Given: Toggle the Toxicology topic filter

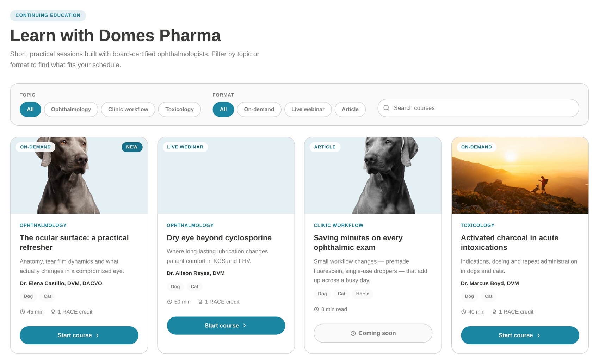Looking at the screenshot, I should tap(179, 109).
